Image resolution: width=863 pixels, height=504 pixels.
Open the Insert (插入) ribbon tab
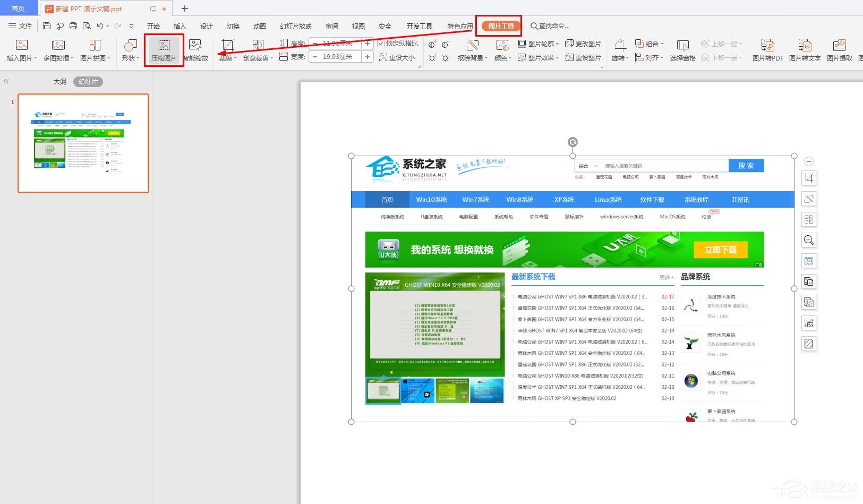tap(180, 26)
